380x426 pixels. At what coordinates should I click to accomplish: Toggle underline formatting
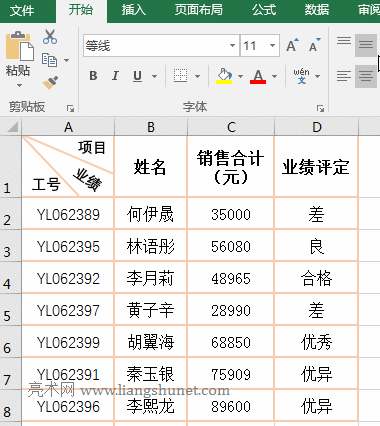point(137,76)
